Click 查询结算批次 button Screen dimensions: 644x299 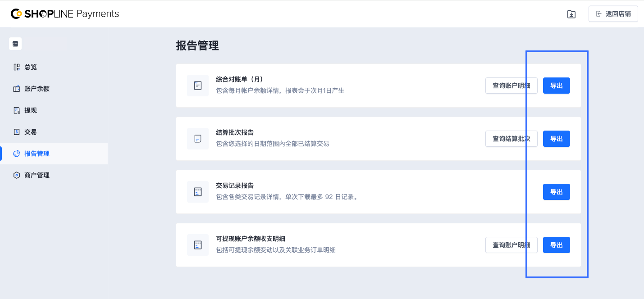(511, 139)
